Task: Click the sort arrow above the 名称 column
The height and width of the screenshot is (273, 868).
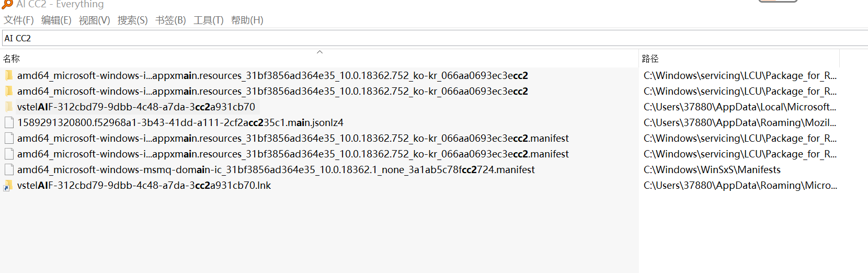Action: point(320,52)
